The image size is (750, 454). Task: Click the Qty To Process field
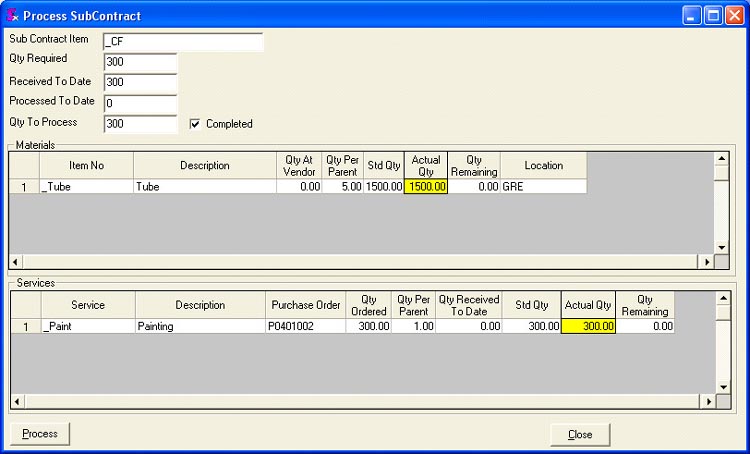[140, 124]
